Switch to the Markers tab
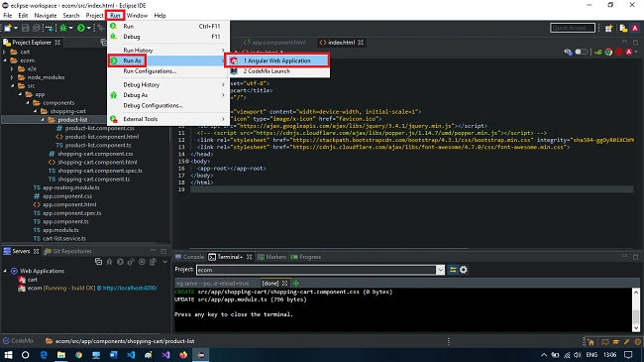The width and height of the screenshot is (644, 362). pyautogui.click(x=271, y=257)
